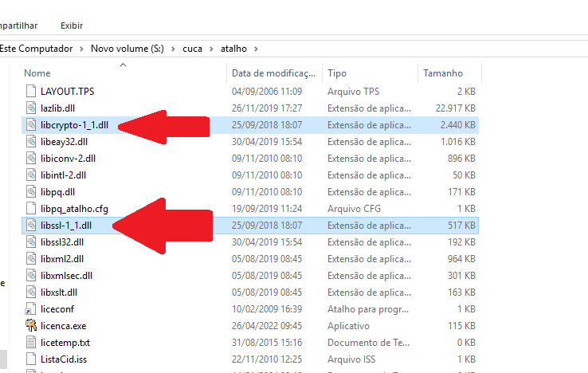Select file name licetemp.txt
Image resolution: width=588 pixels, height=373 pixels.
pyautogui.click(x=65, y=343)
